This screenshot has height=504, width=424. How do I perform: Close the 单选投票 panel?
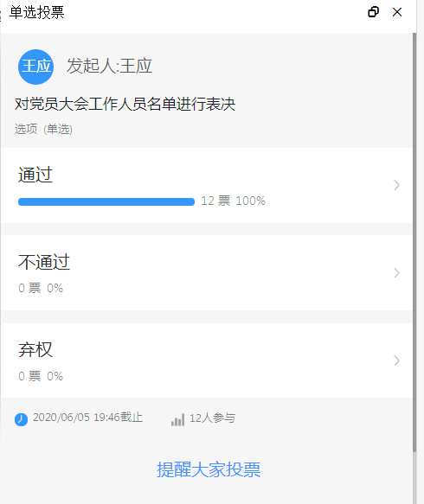pos(397,12)
